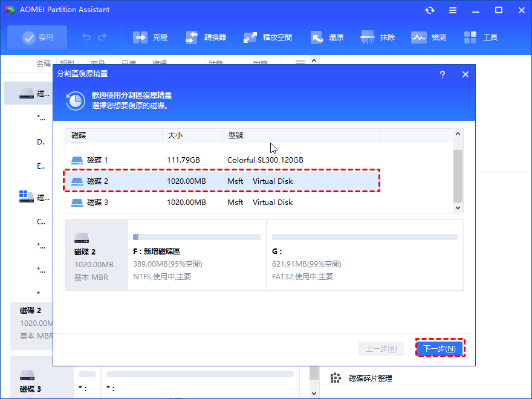The image size is (532, 399).
Task: Close the partition recovery wizard dialog
Action: point(465,74)
